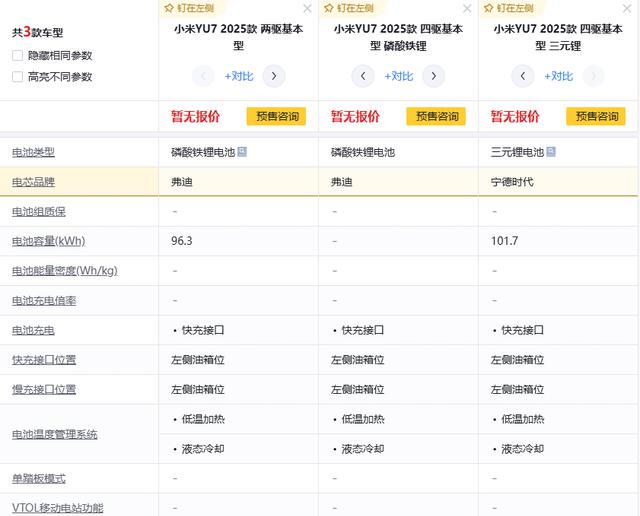
Task: Click the 101.7 battery capacity value
Action: point(504,241)
